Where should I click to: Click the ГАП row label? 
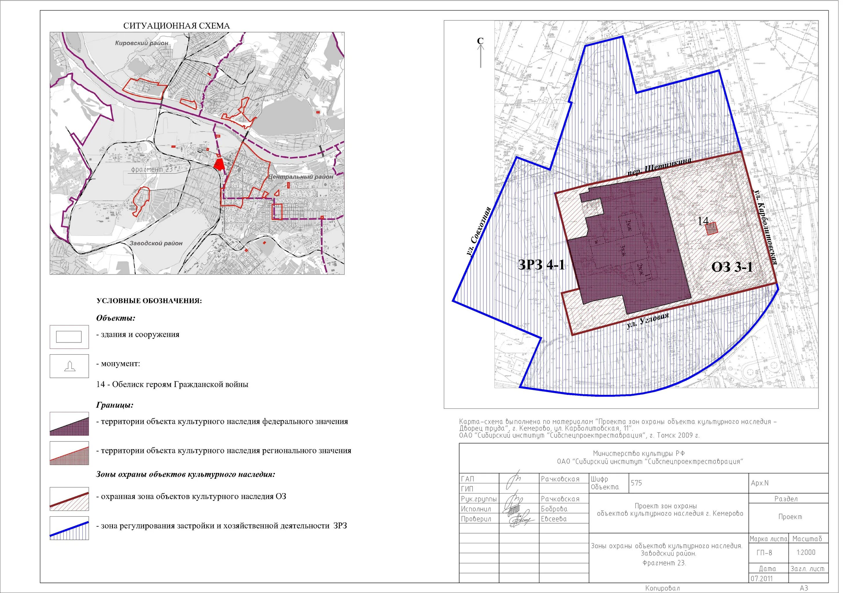(467, 479)
